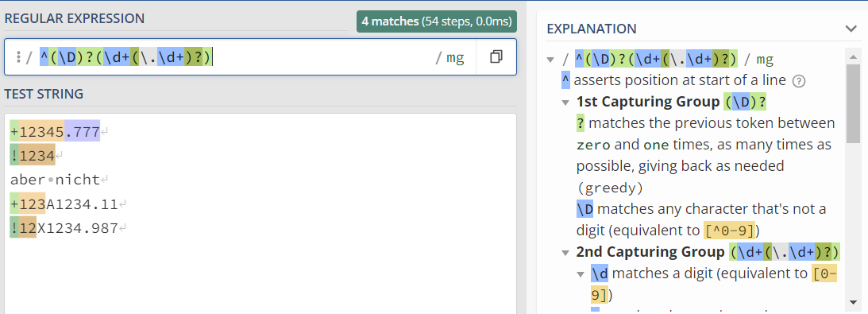Open the help icon beside start-of-line assertion

click(x=798, y=81)
